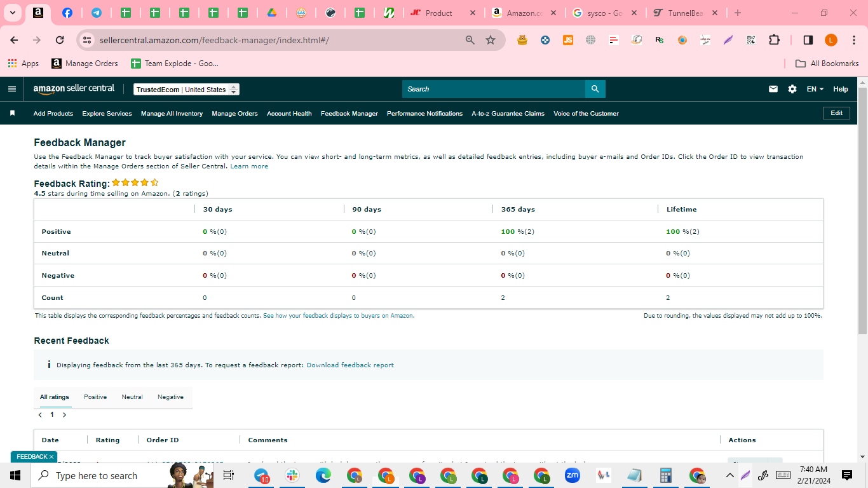Open Voice of the Customer page
868x488 pixels.
click(x=586, y=114)
